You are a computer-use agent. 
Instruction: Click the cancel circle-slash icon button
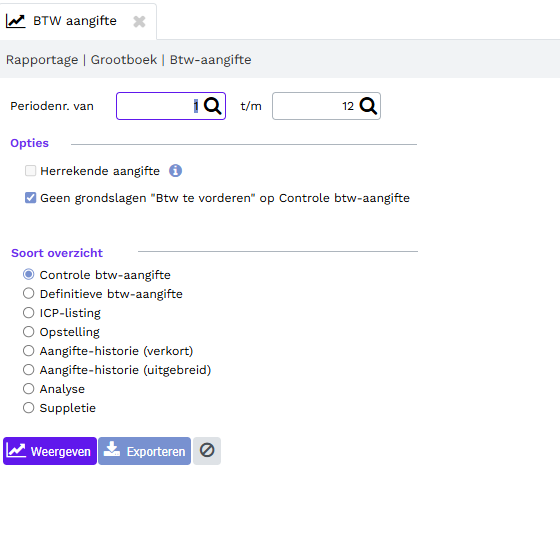click(x=207, y=451)
